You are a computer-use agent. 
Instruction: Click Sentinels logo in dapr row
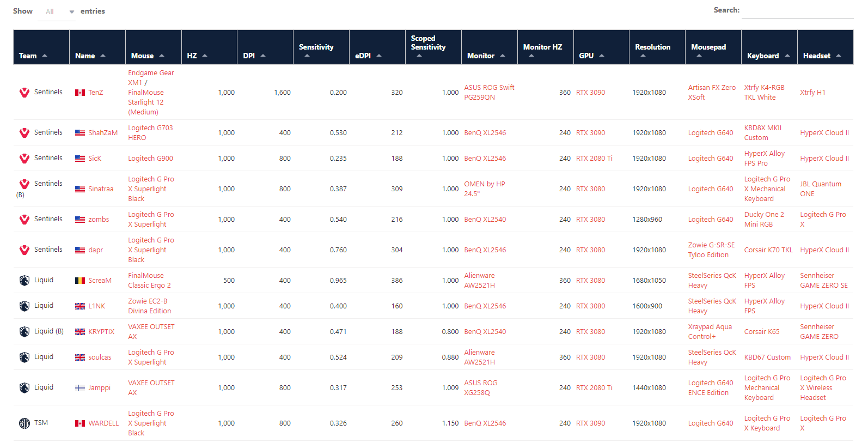click(25, 250)
